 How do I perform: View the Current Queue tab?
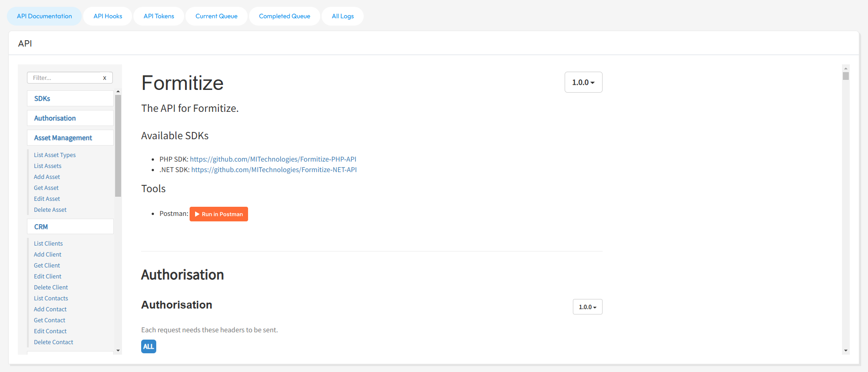(217, 16)
